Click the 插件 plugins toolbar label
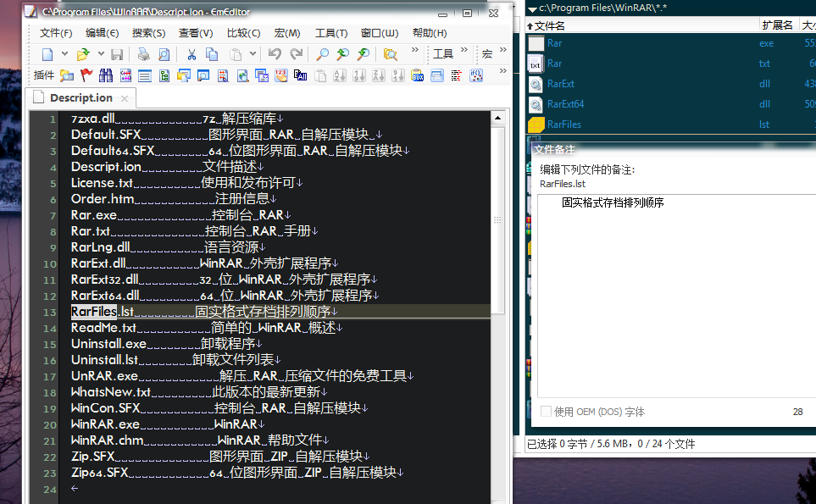The height and width of the screenshot is (504, 816). pos(44,75)
